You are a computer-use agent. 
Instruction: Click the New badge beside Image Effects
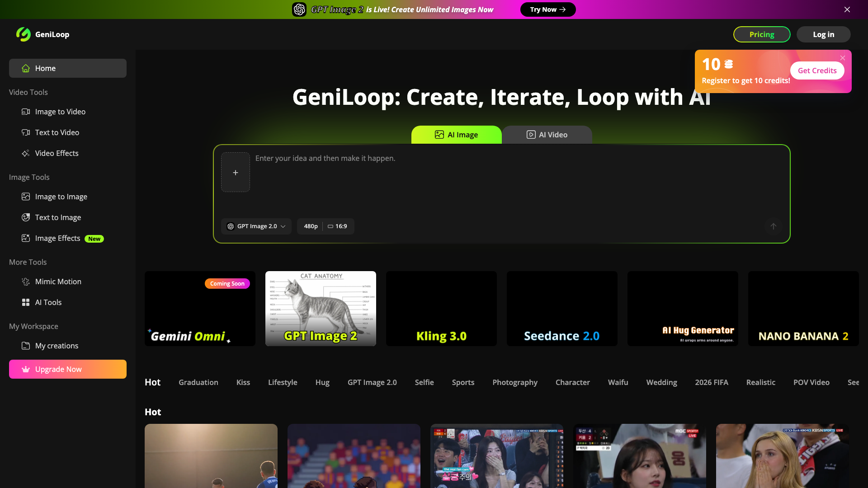(x=94, y=239)
